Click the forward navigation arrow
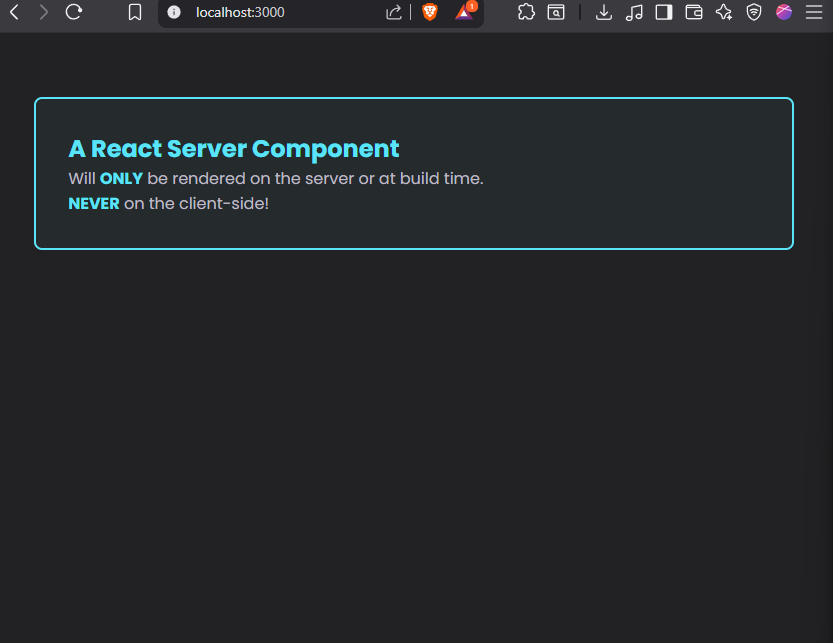833x643 pixels. 43,12
